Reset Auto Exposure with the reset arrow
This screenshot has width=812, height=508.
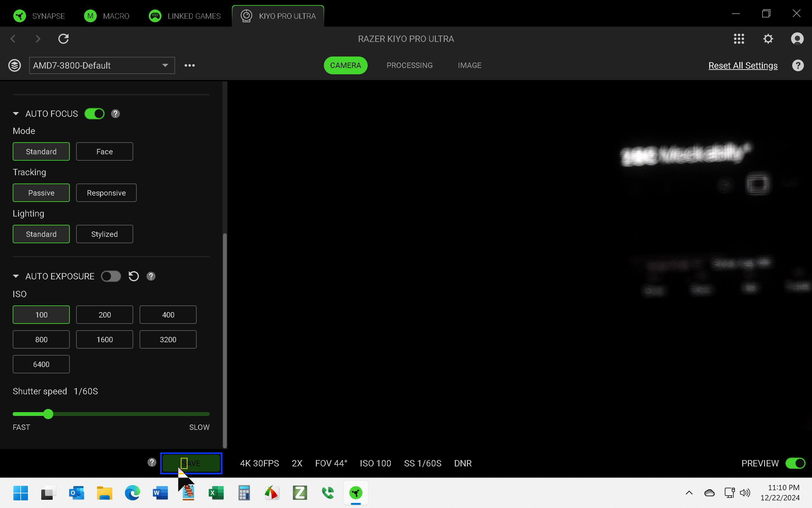tap(134, 276)
